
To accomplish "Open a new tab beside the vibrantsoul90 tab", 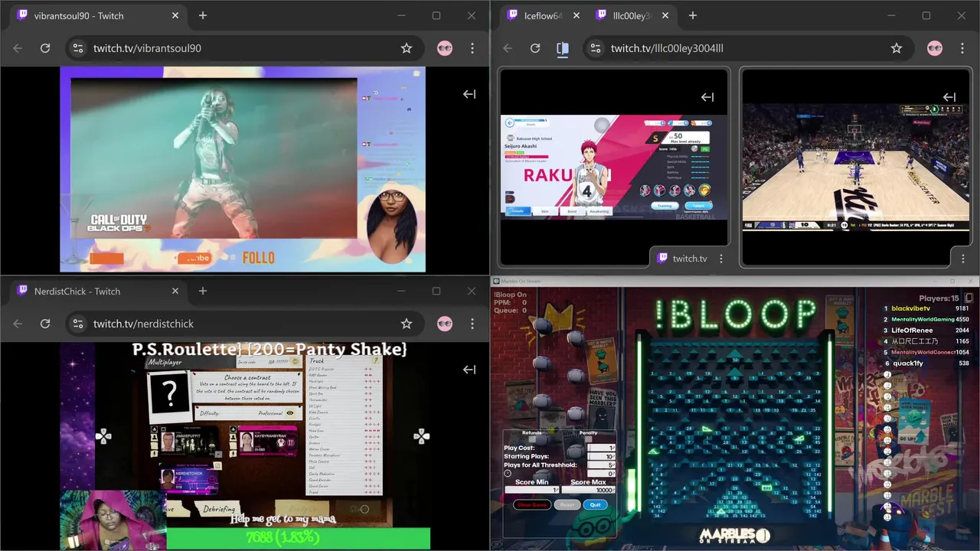I will click(x=203, y=15).
